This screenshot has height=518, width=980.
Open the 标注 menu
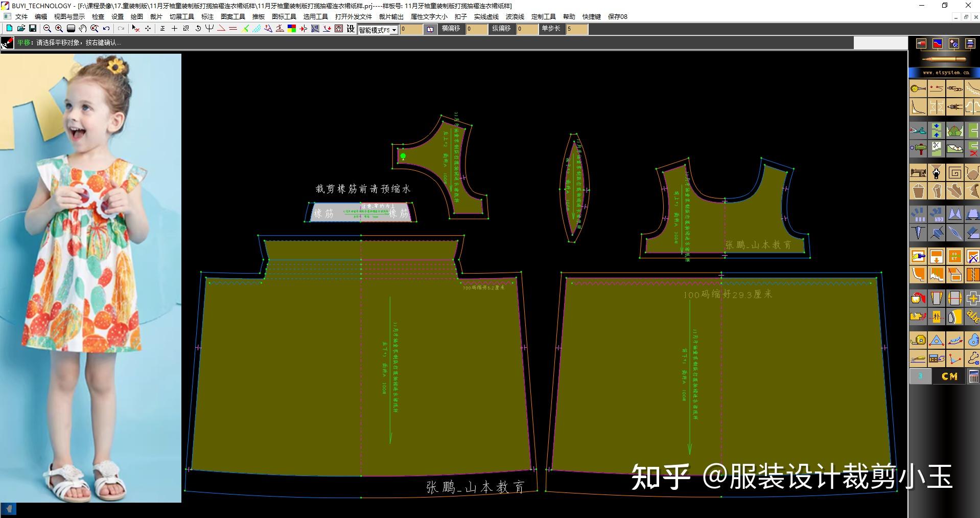(207, 17)
